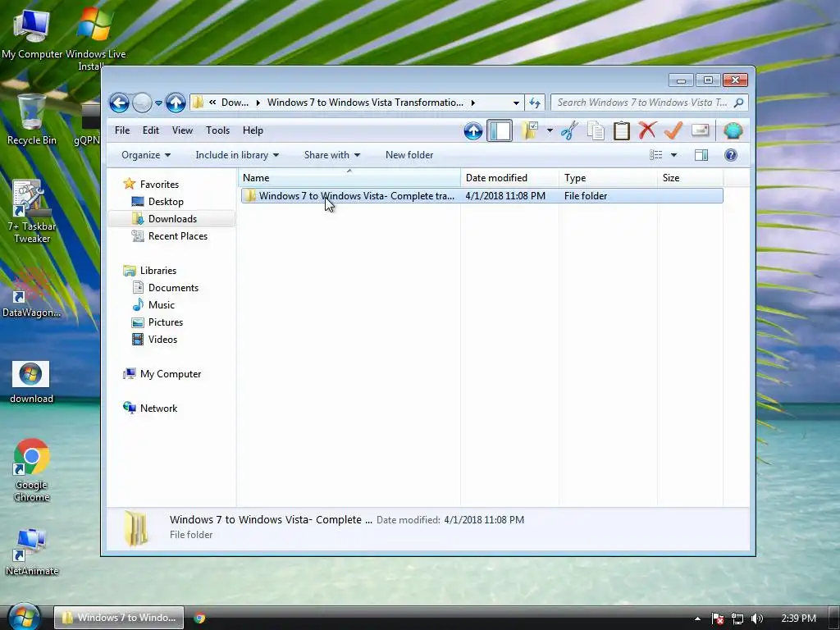Select the Pictures library
Image resolution: width=840 pixels, height=630 pixels.
coord(157,322)
